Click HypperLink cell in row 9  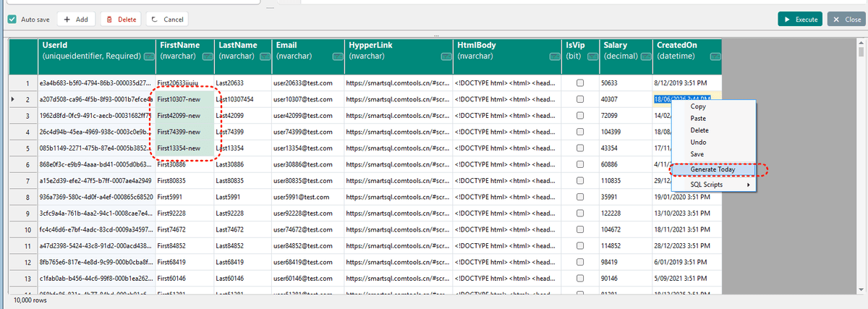(x=399, y=213)
